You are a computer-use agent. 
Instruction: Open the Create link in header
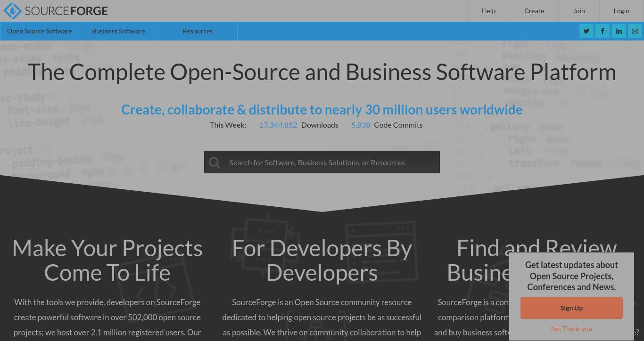[534, 11]
